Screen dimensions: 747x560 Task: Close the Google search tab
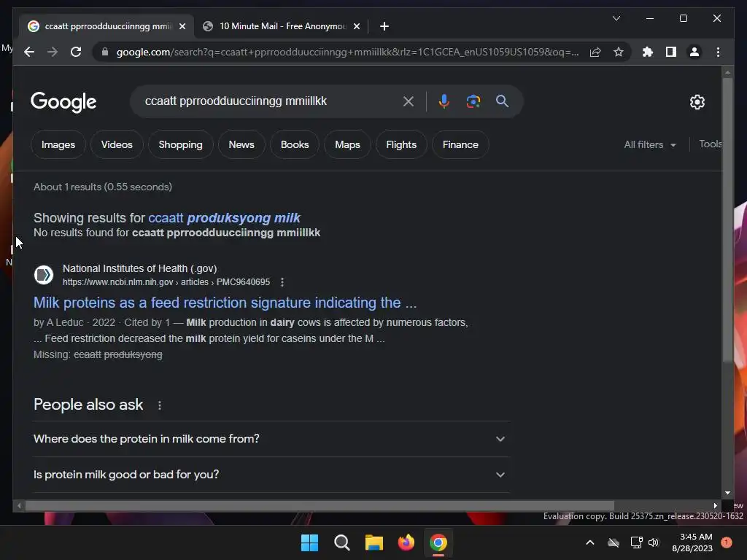coord(182,26)
